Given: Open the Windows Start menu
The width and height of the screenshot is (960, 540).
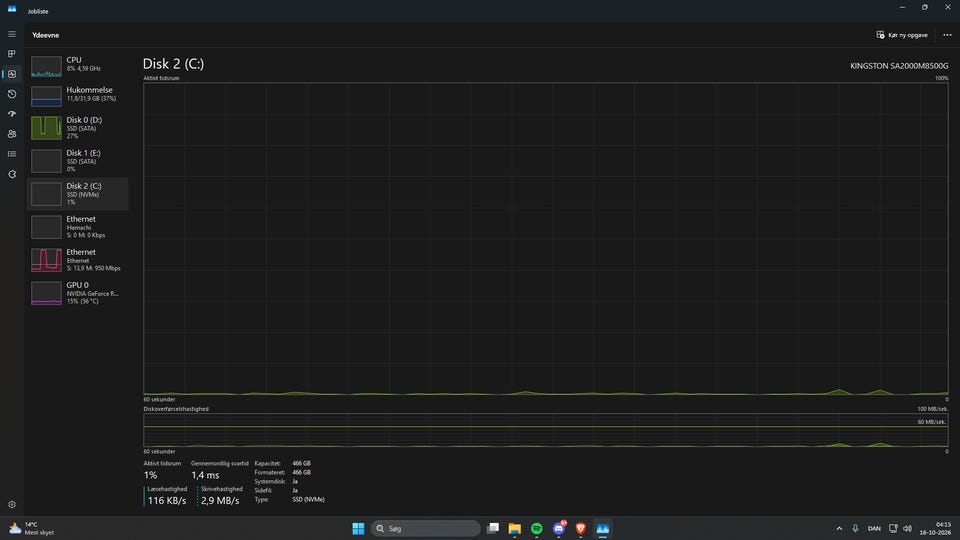Looking at the screenshot, I should [358, 528].
